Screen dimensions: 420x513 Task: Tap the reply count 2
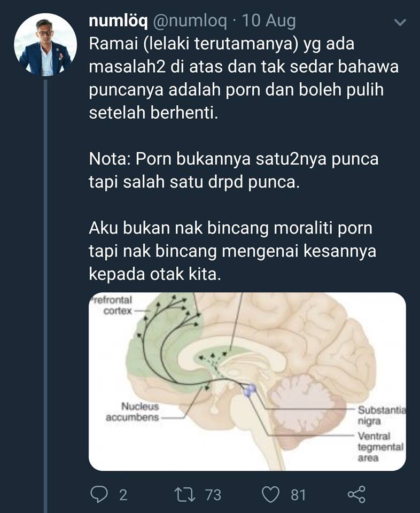point(123,495)
